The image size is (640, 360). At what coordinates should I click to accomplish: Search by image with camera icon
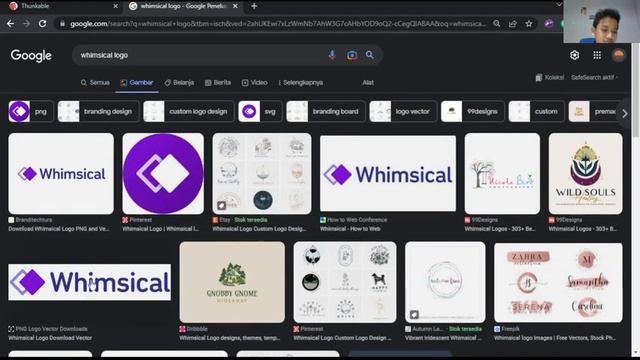pyautogui.click(x=352, y=55)
